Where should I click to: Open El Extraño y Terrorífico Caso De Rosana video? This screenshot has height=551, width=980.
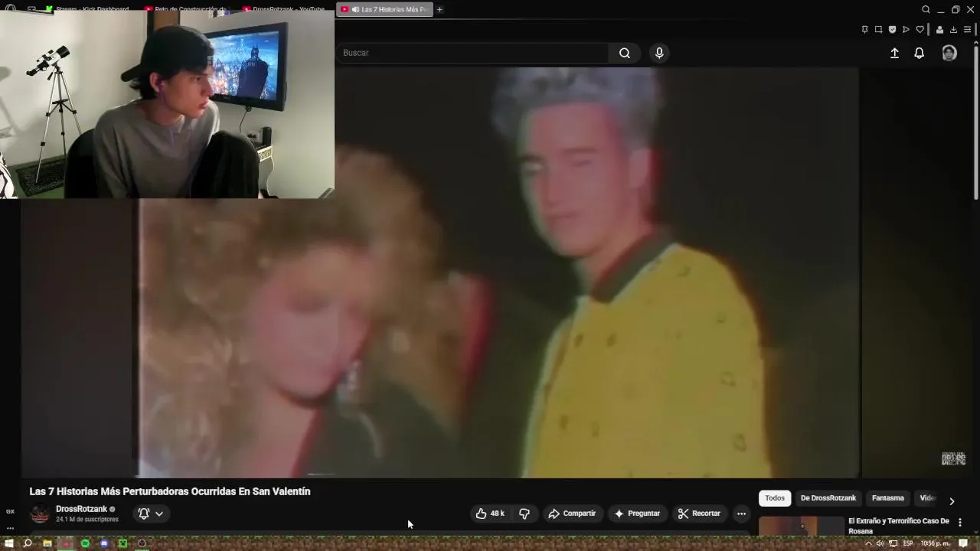(x=899, y=526)
